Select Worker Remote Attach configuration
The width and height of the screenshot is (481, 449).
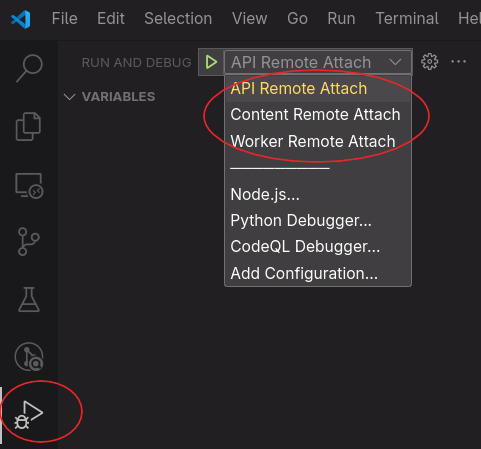click(x=318, y=141)
